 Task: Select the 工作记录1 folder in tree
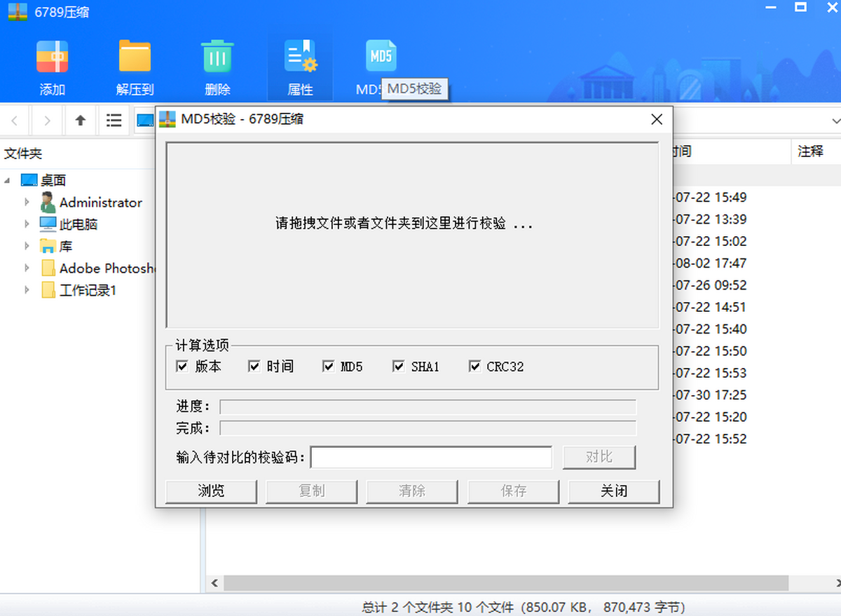87,290
